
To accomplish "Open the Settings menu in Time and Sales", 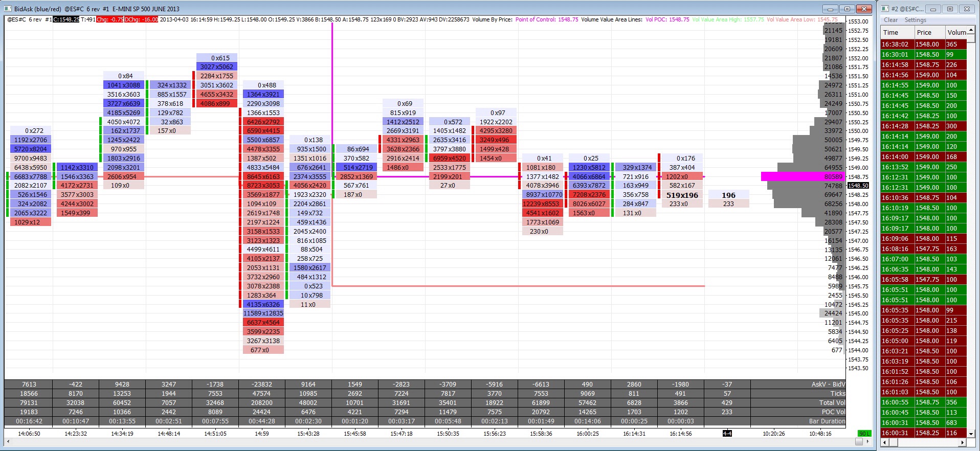I will click(915, 20).
